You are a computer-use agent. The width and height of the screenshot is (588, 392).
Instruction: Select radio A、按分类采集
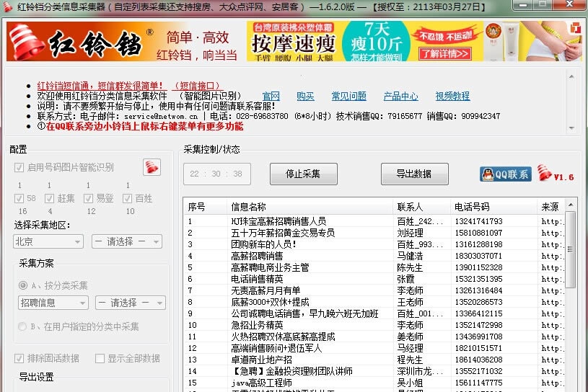[23, 285]
